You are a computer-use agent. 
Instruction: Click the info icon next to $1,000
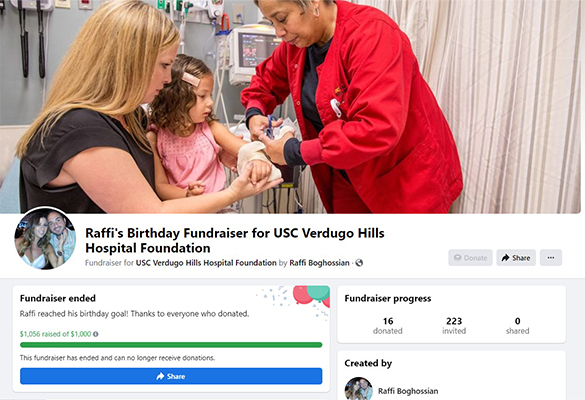(96, 334)
